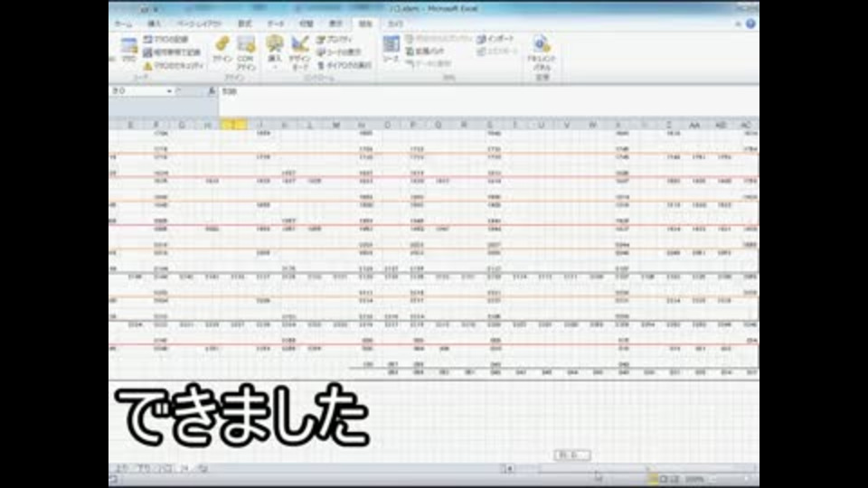Click the Insert Function fx button

[x=212, y=90]
